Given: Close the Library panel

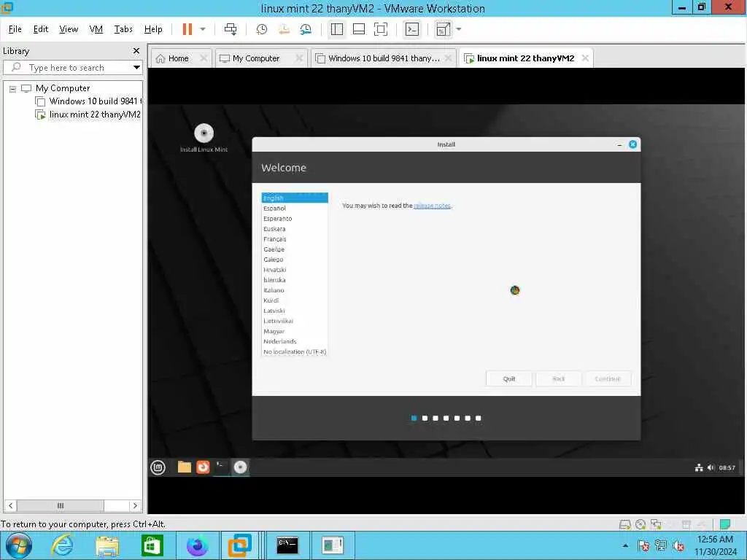Looking at the screenshot, I should click(x=136, y=50).
